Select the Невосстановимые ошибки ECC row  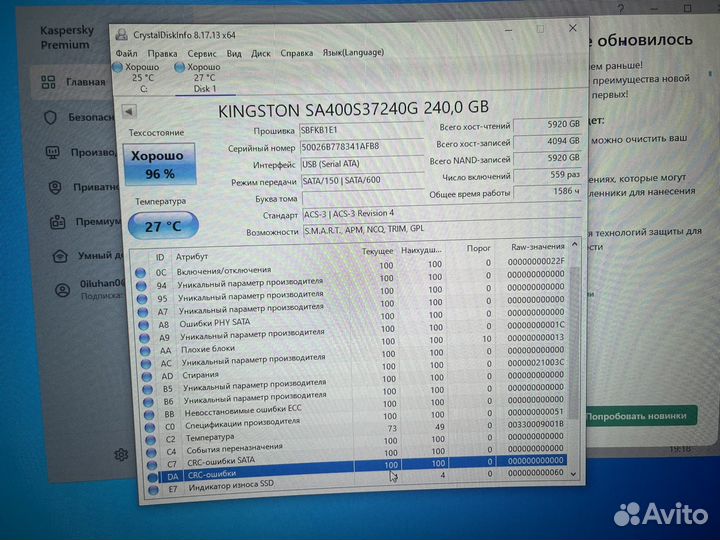click(356, 407)
